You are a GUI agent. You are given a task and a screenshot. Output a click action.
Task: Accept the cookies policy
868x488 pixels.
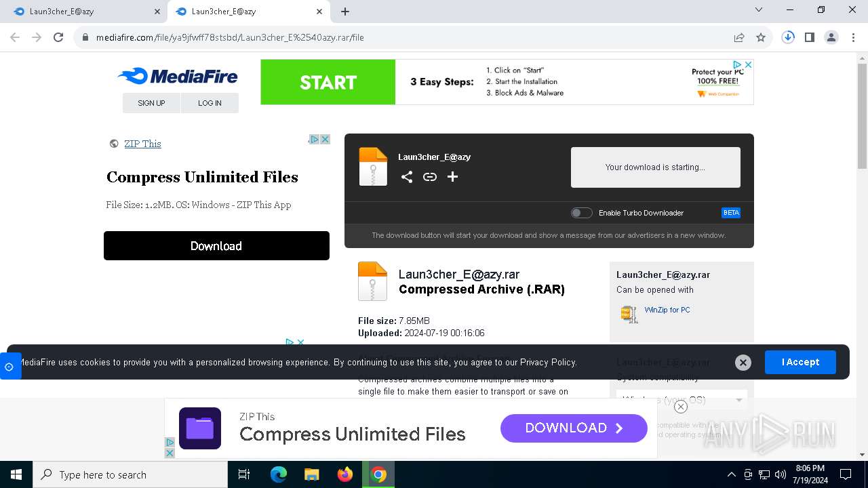[x=800, y=362]
